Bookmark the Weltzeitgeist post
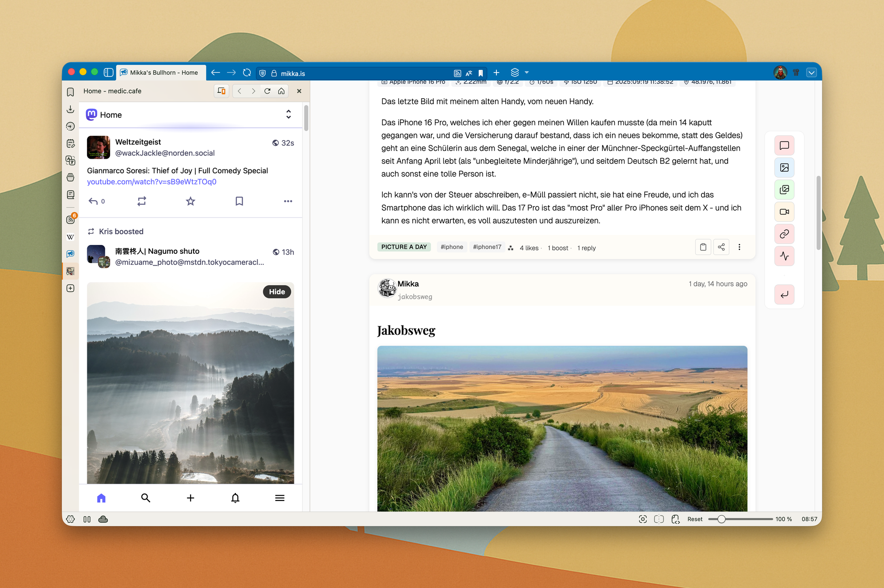This screenshot has width=884, height=588. [x=239, y=201]
